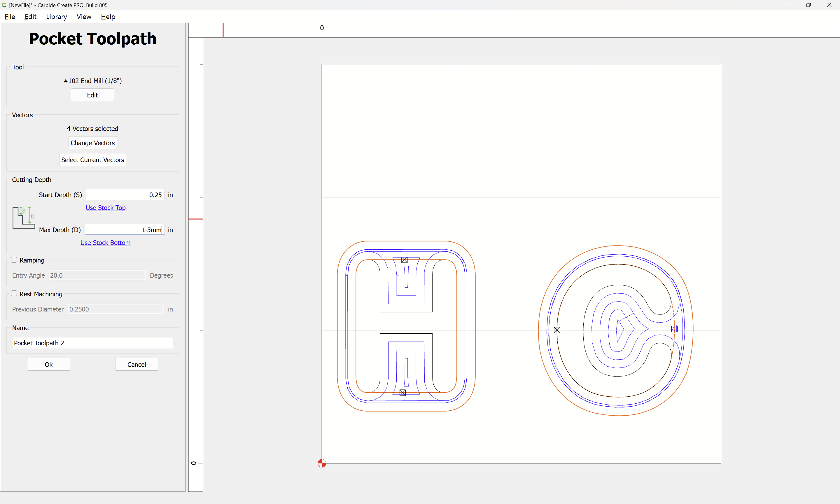Click the cutting depth diagram icon
This screenshot has height=504, width=840.
pyautogui.click(x=24, y=218)
